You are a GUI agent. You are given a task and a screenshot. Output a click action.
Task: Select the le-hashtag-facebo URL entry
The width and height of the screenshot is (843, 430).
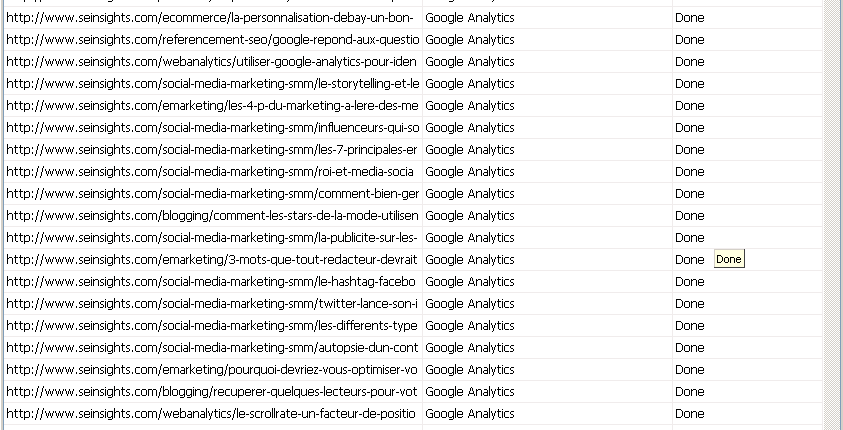212,282
